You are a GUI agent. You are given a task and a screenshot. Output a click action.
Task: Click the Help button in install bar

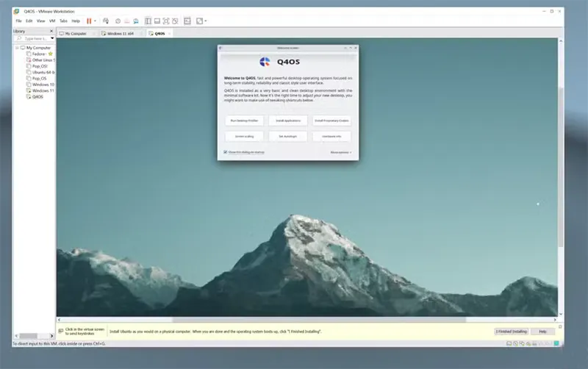[x=542, y=332]
